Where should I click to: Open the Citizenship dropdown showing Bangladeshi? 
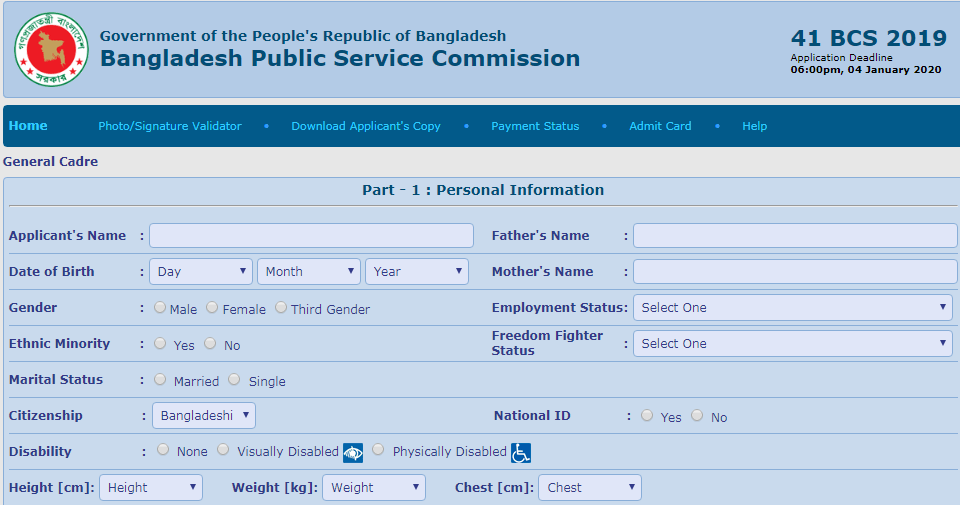pyautogui.click(x=204, y=416)
